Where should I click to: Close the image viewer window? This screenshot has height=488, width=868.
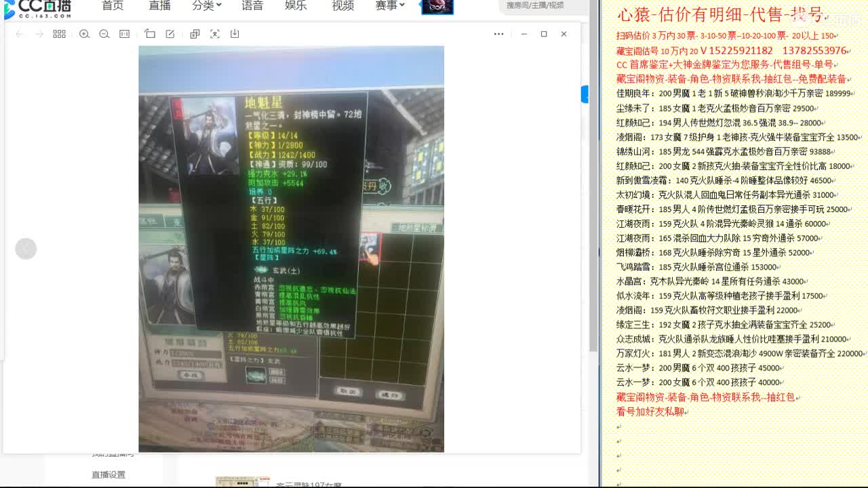[x=564, y=34]
